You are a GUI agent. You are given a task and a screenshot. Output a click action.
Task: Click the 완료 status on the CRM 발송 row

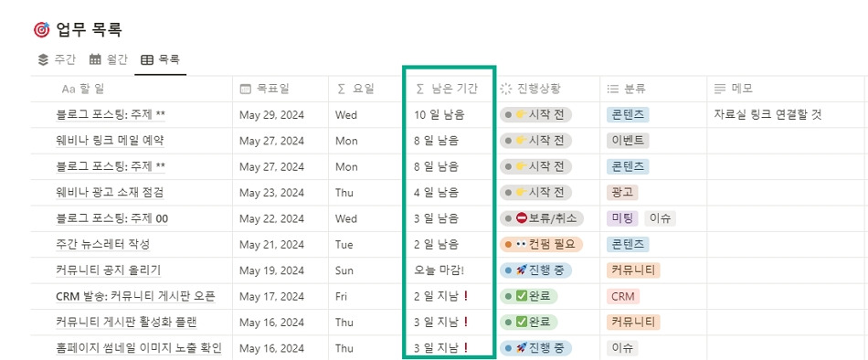click(528, 296)
